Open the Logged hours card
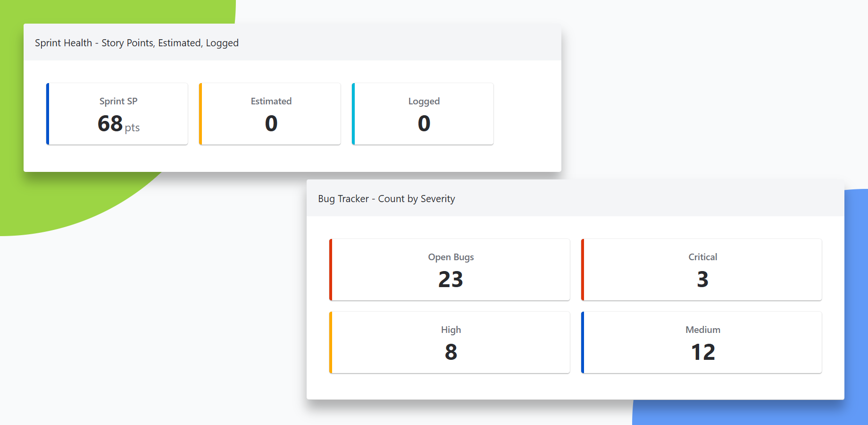The width and height of the screenshot is (868, 425). point(423,114)
